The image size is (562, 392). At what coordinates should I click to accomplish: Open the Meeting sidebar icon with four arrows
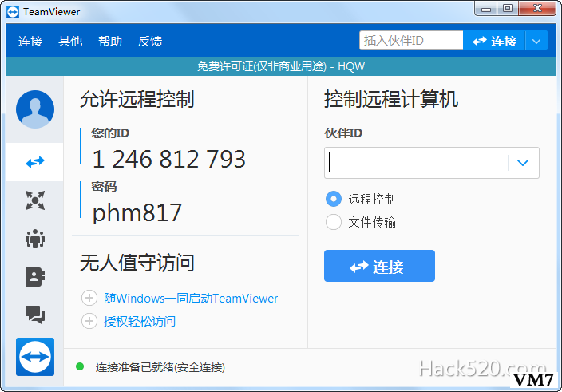tap(35, 200)
